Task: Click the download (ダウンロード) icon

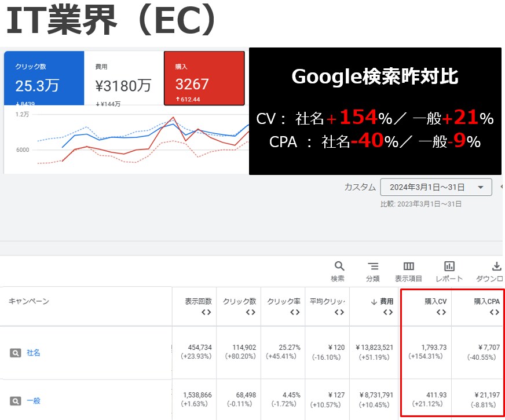Action: coord(497,266)
